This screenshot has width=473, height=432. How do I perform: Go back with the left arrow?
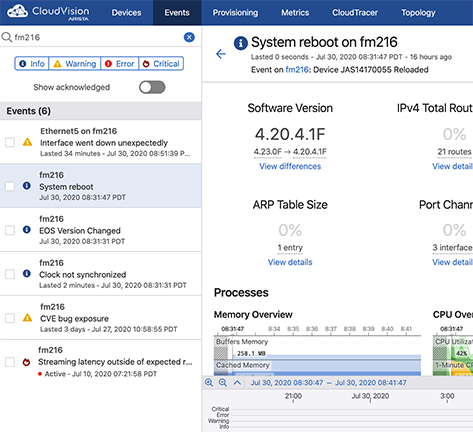tap(221, 54)
